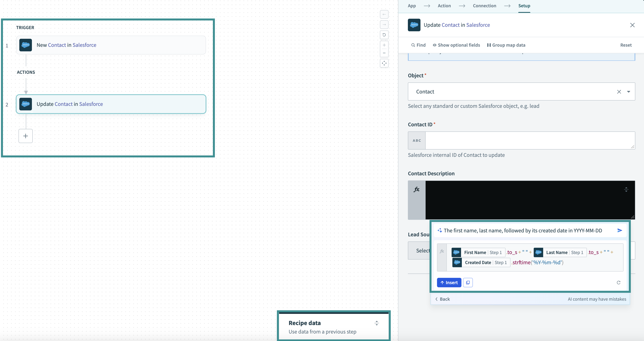This screenshot has width=644, height=341.
Task: Click the zoom-in plus icon on canvas toolbar
Action: coord(383,46)
